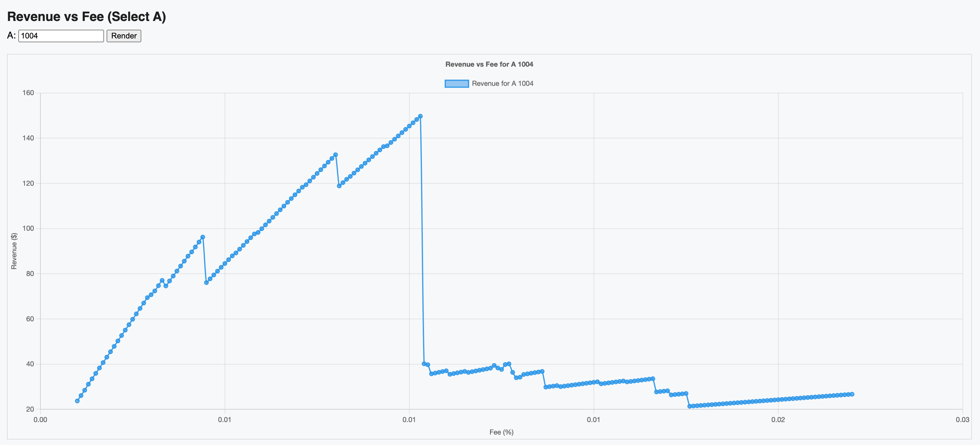Click the trough point near 76 after first drop

206,282
